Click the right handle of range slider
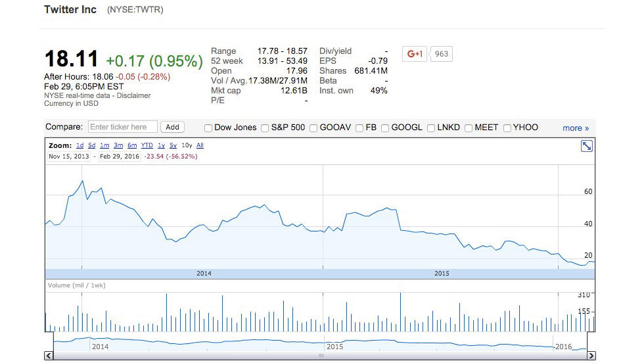Image resolution: width=644 pixels, height=363 pixels. [x=587, y=341]
